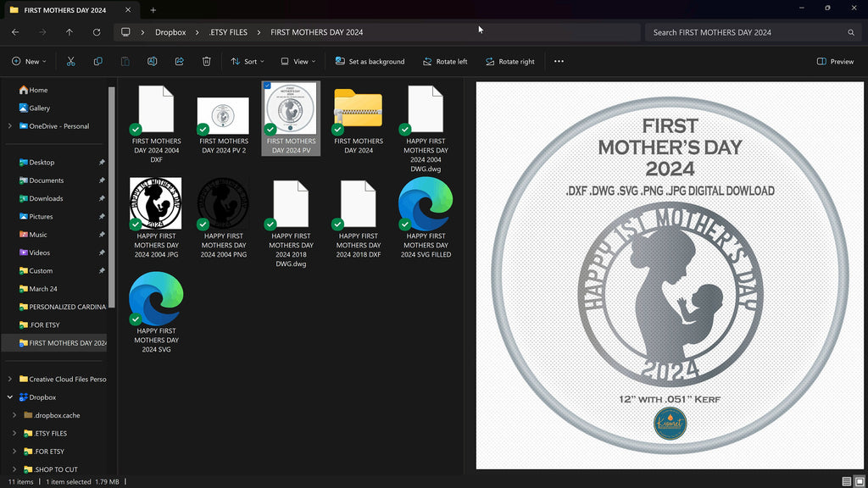Click the search magnifier icon

tap(851, 33)
